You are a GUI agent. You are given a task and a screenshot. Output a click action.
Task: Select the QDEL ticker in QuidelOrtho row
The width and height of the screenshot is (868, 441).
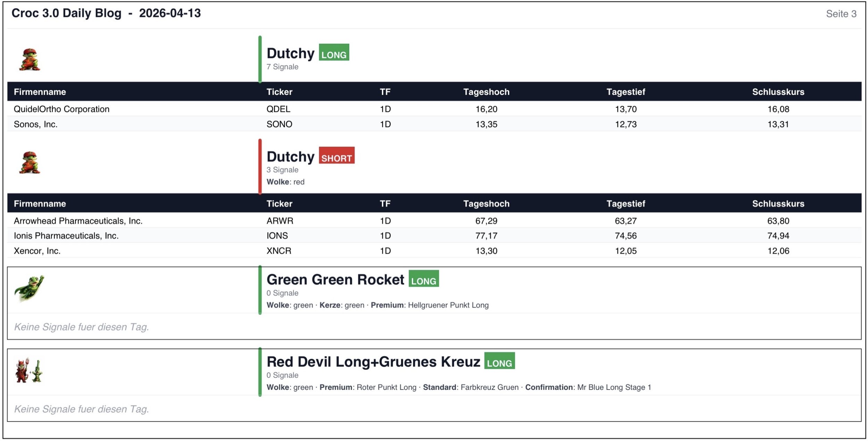(278, 109)
